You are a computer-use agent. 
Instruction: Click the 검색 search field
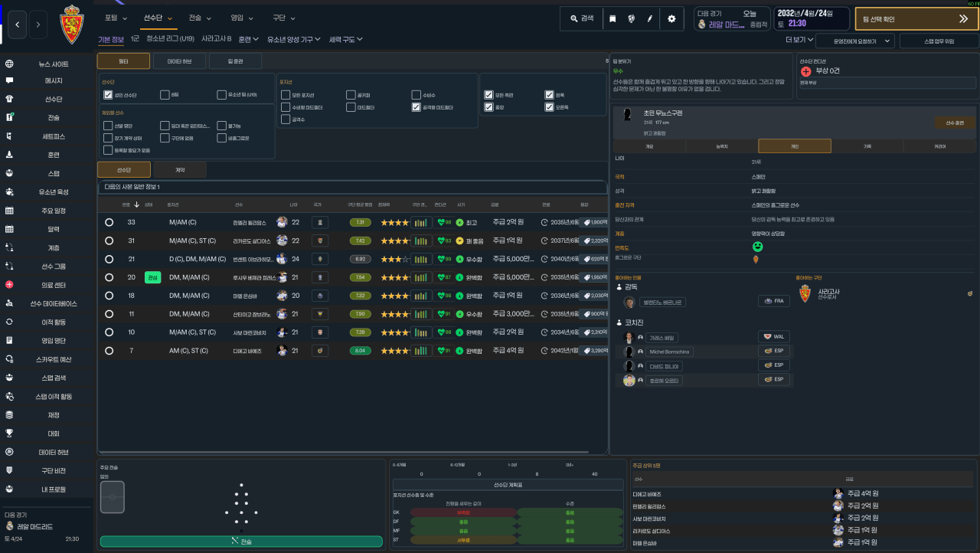click(x=581, y=18)
